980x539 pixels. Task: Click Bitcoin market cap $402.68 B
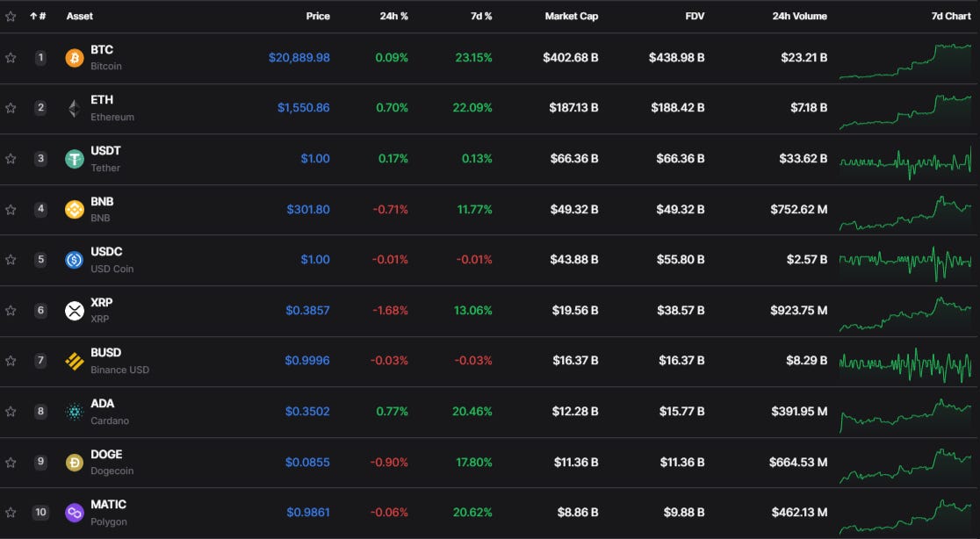tap(571, 57)
